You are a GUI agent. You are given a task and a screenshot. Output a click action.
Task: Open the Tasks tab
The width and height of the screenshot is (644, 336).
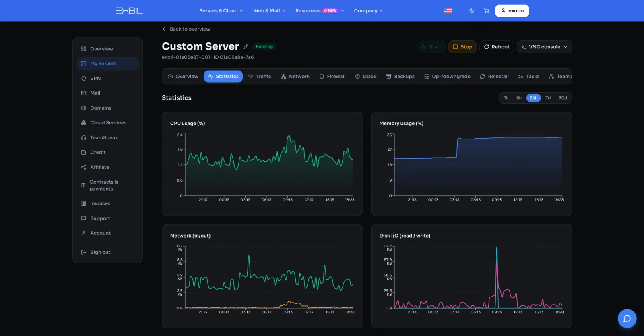(529, 77)
